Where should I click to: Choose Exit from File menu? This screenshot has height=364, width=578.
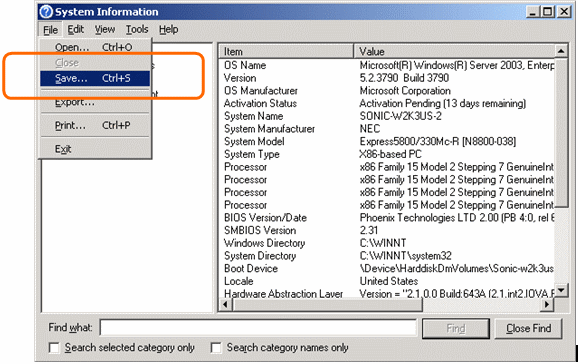(x=95, y=149)
